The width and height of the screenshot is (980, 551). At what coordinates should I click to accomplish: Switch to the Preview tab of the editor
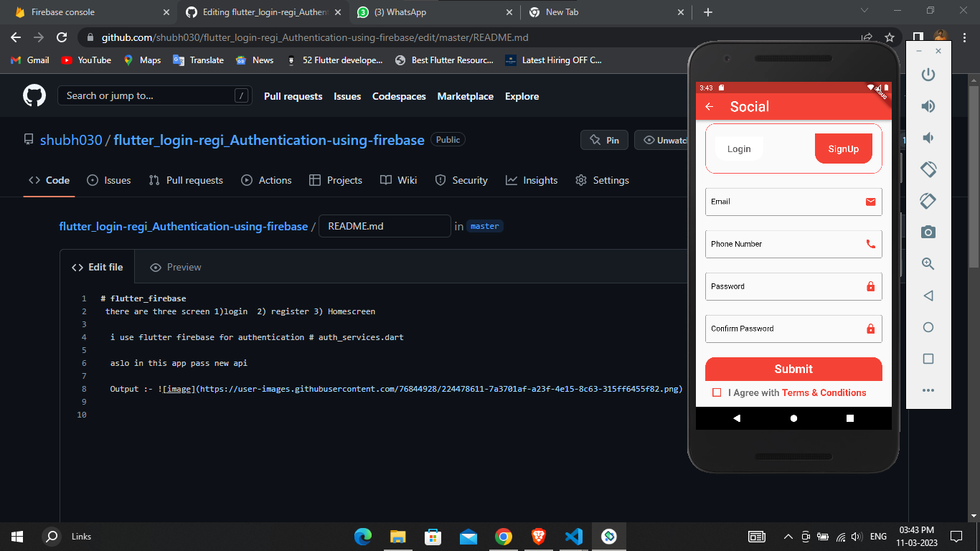[175, 266]
